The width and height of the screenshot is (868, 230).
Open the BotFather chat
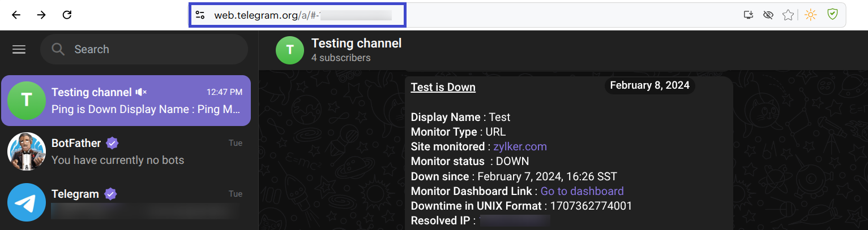126,151
